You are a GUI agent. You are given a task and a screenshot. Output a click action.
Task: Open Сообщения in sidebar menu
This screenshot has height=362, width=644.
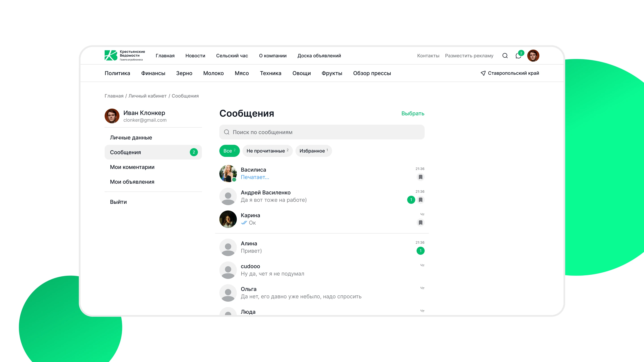coord(153,152)
